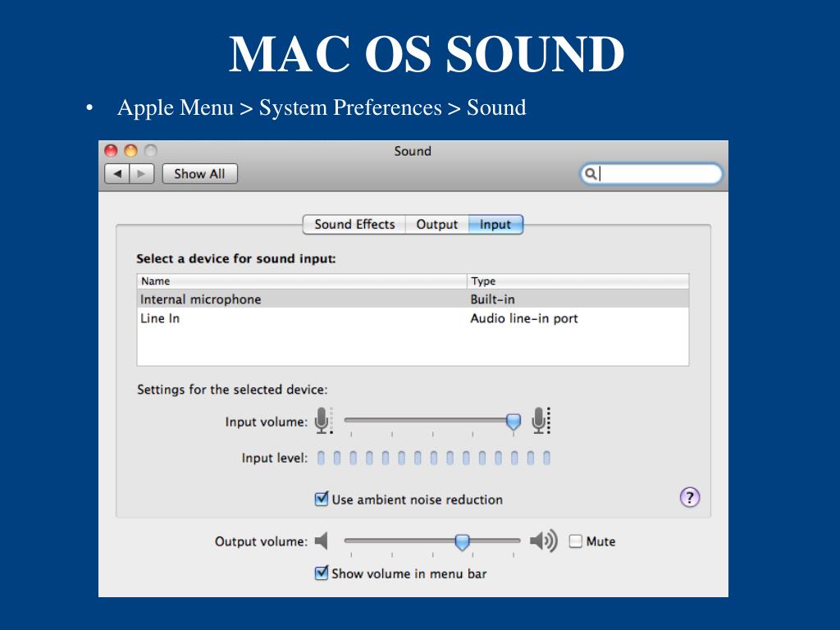Screen dimensions: 840x630
Task: Open help with the purple question mark
Action: [689, 497]
